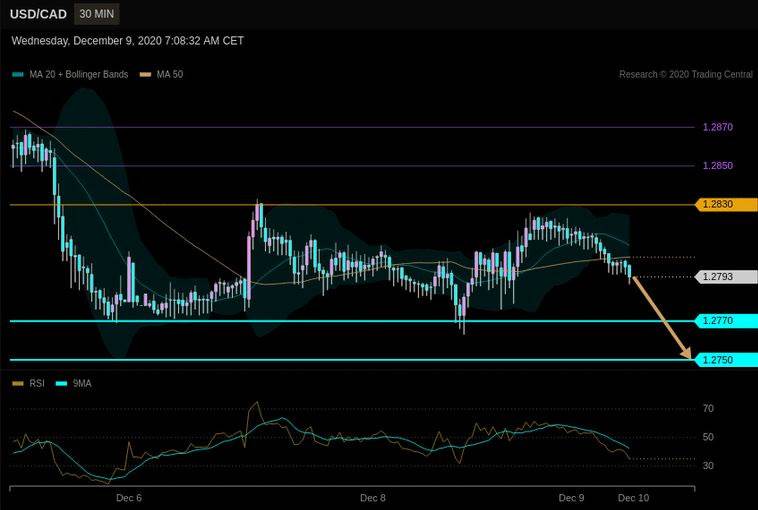Click the Dec 6 date axis label
758x510 pixels.
point(129,498)
